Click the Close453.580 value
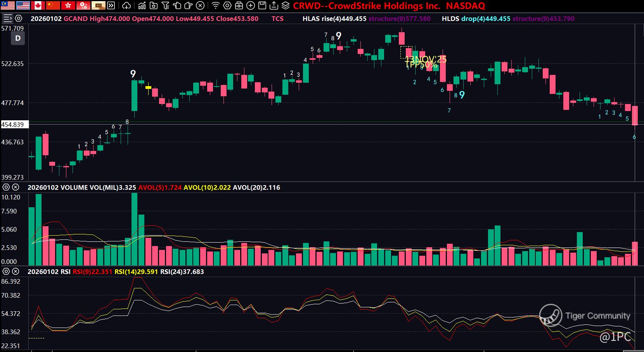 pos(237,19)
